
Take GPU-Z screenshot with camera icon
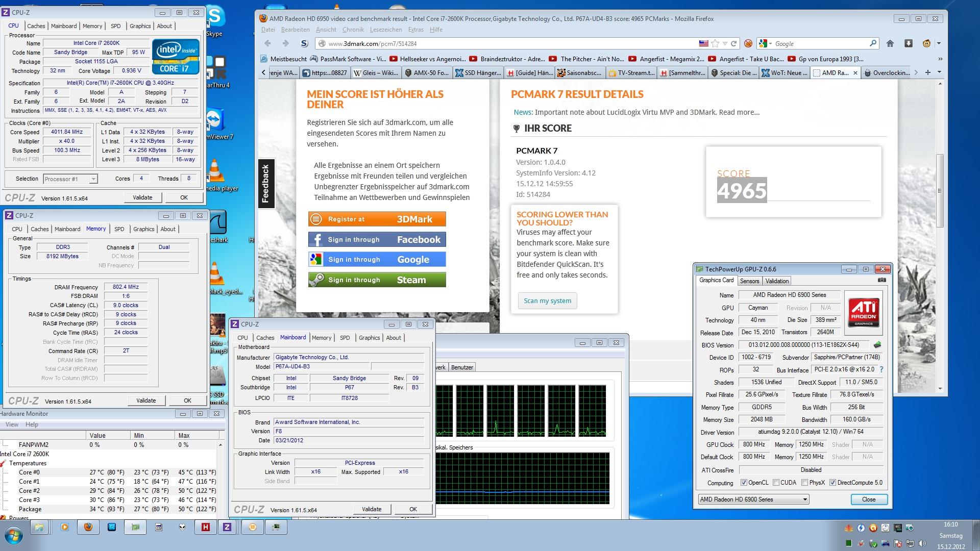(881, 280)
